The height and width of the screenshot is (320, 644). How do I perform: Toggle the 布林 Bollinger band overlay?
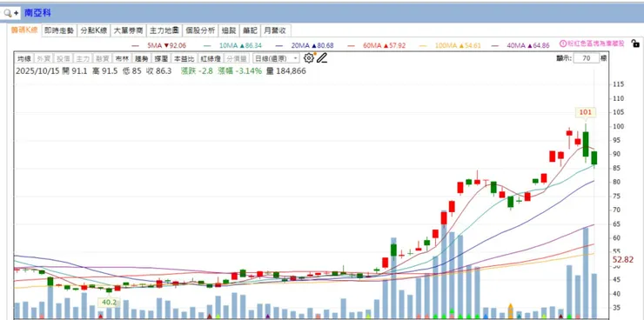click(x=122, y=58)
